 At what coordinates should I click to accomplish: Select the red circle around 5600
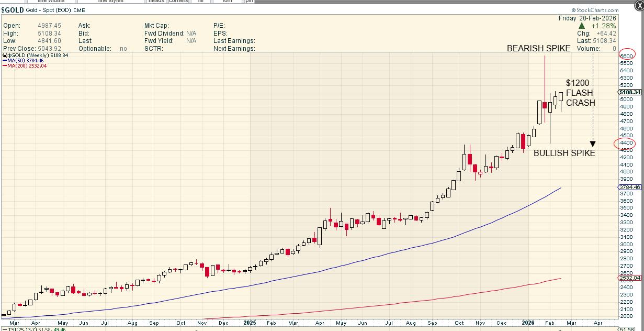point(627,56)
